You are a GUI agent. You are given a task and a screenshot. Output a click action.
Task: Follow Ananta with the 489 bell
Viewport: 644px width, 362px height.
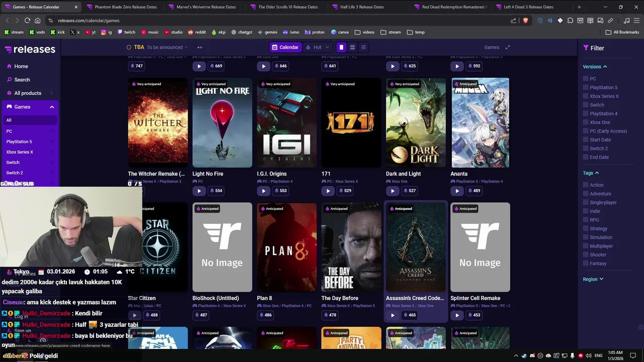coord(473,191)
